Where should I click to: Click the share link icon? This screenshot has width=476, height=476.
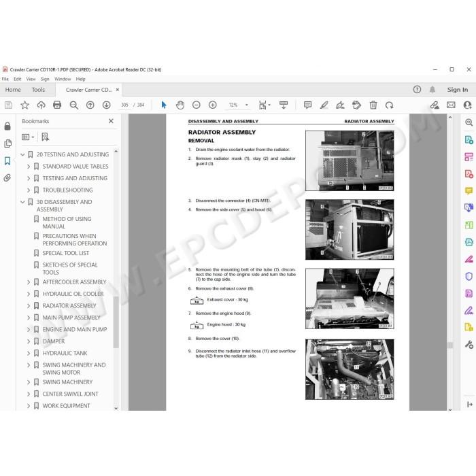click(x=435, y=105)
